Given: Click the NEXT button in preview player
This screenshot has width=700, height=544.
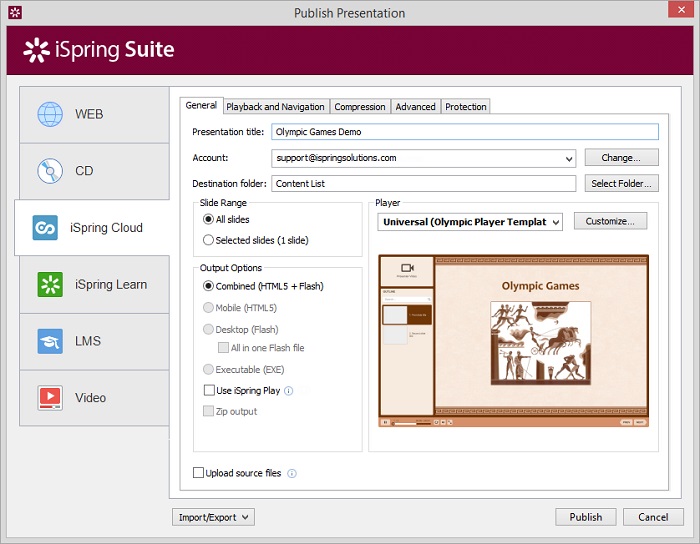Looking at the screenshot, I should pos(640,422).
